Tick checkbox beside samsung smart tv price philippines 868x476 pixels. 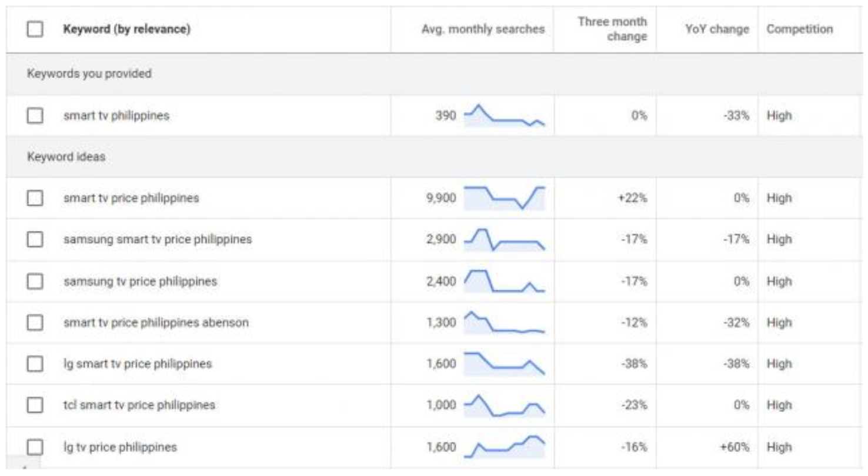click(35, 240)
